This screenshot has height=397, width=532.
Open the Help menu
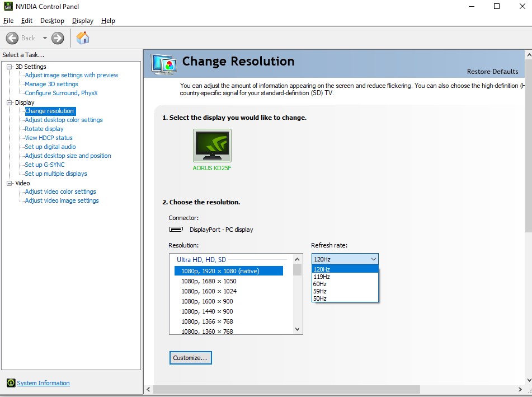tap(108, 21)
